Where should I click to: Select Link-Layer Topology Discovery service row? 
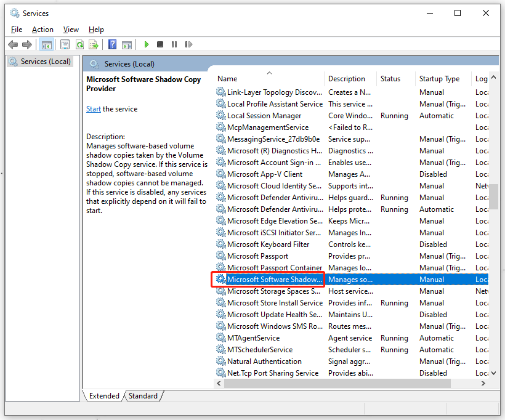(352, 92)
